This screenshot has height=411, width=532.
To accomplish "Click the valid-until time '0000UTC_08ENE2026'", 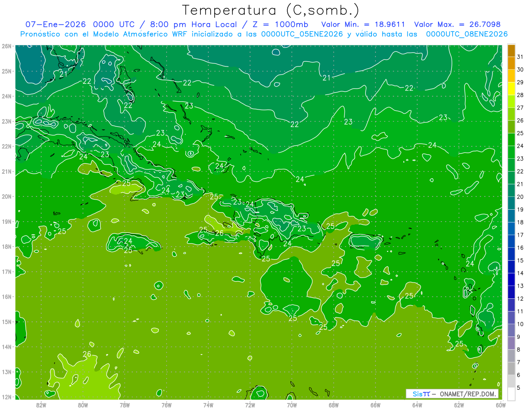I will [x=466, y=34].
